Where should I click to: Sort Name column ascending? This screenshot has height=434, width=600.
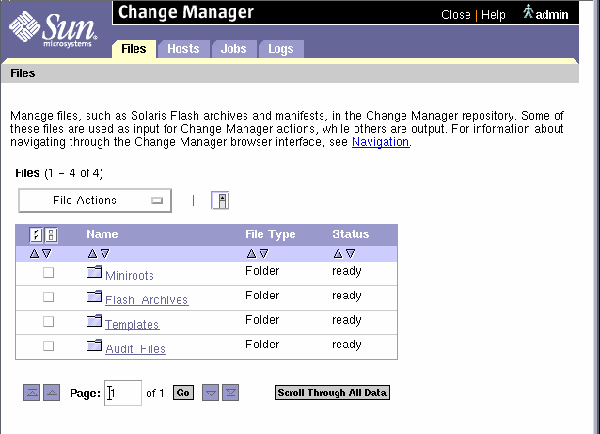pyautogui.click(x=92, y=254)
